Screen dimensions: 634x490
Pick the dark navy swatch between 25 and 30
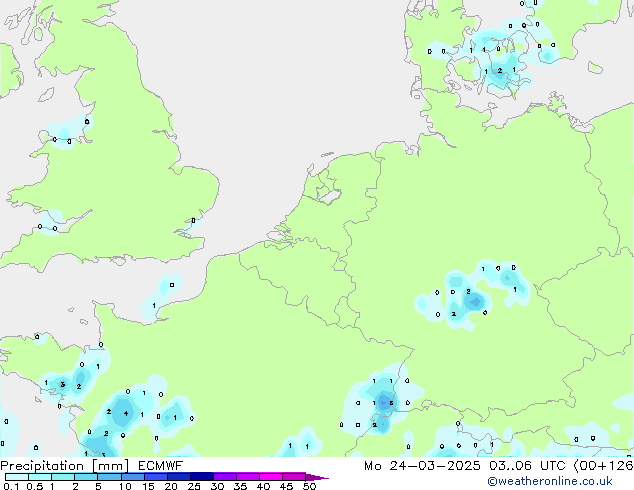tap(201, 477)
